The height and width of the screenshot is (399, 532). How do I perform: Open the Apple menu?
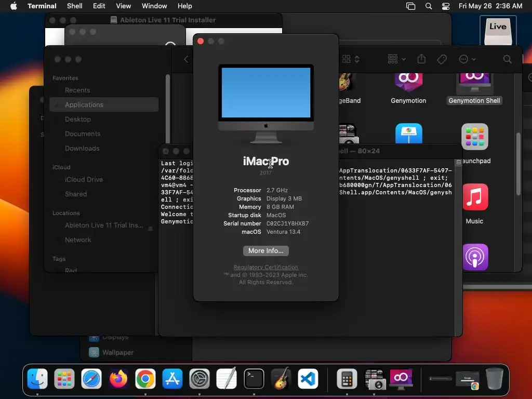click(x=14, y=6)
